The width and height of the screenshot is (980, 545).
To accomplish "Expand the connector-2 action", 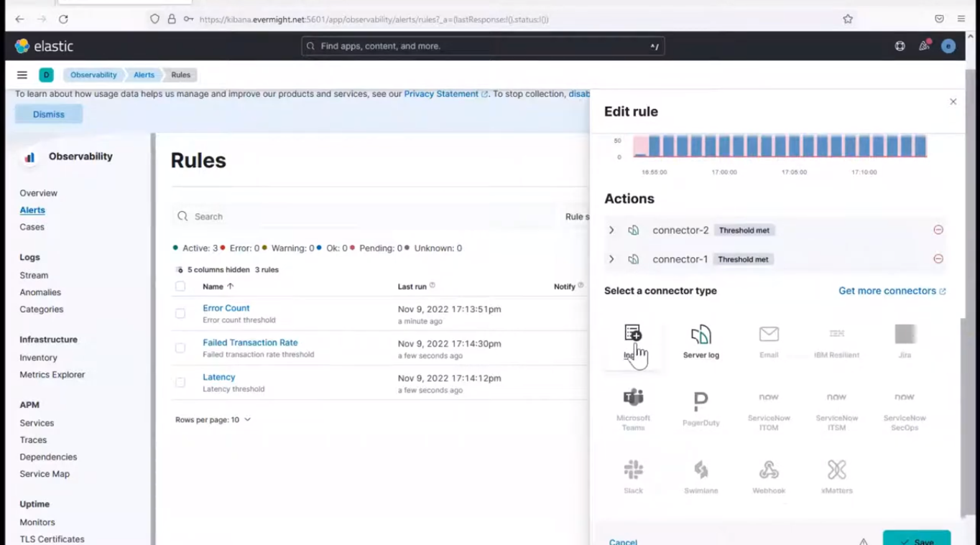I will (x=611, y=230).
